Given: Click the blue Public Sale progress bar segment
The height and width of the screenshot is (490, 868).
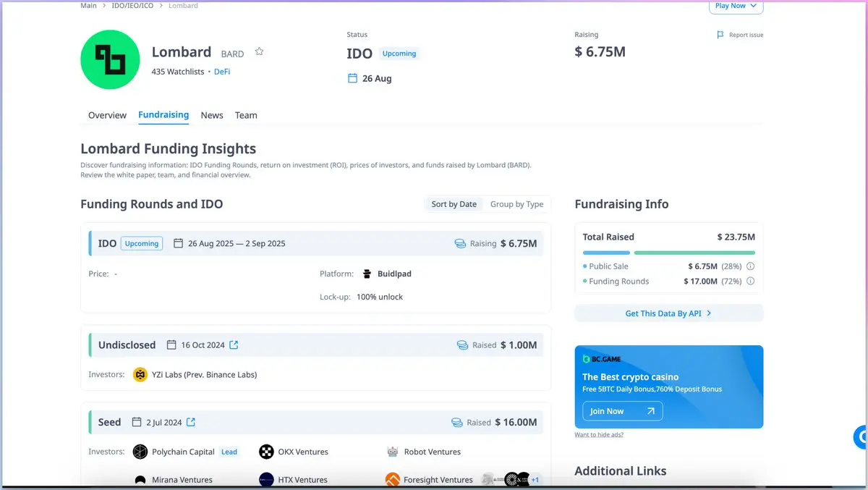Looking at the screenshot, I should (606, 253).
